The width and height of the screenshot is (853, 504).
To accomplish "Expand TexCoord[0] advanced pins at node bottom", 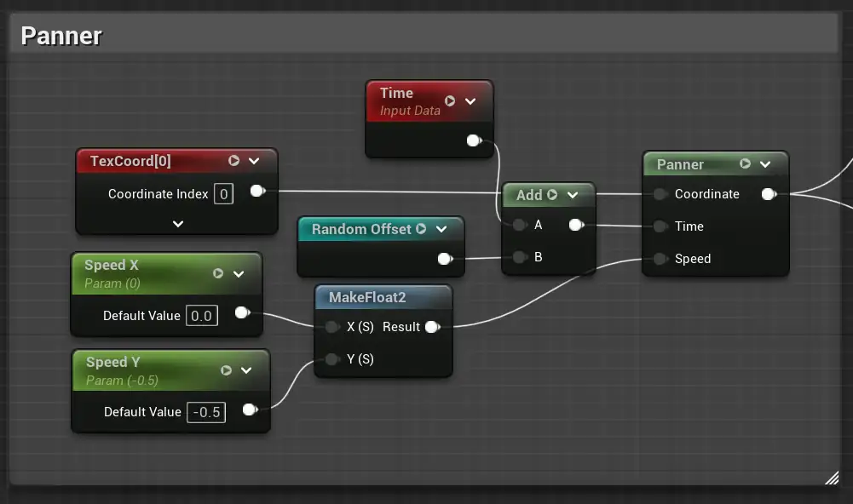I will coord(178,223).
